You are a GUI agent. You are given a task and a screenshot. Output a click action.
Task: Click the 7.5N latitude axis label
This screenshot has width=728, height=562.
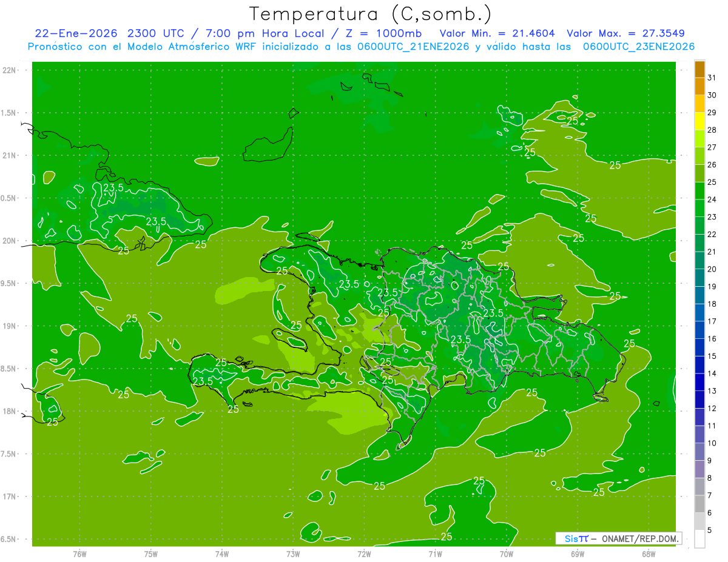[10, 454]
